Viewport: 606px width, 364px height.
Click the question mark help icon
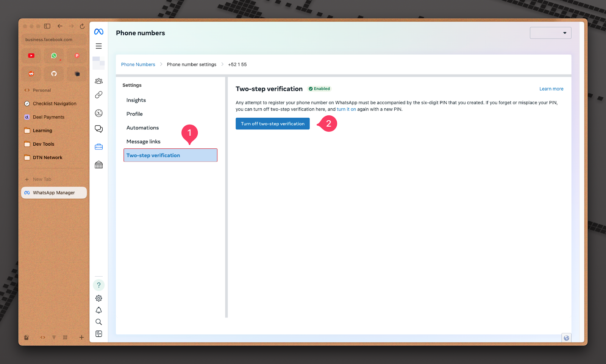pos(98,285)
